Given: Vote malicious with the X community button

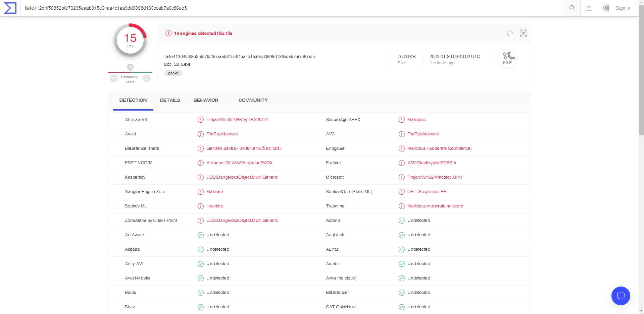Looking at the screenshot, I should tap(114, 78).
